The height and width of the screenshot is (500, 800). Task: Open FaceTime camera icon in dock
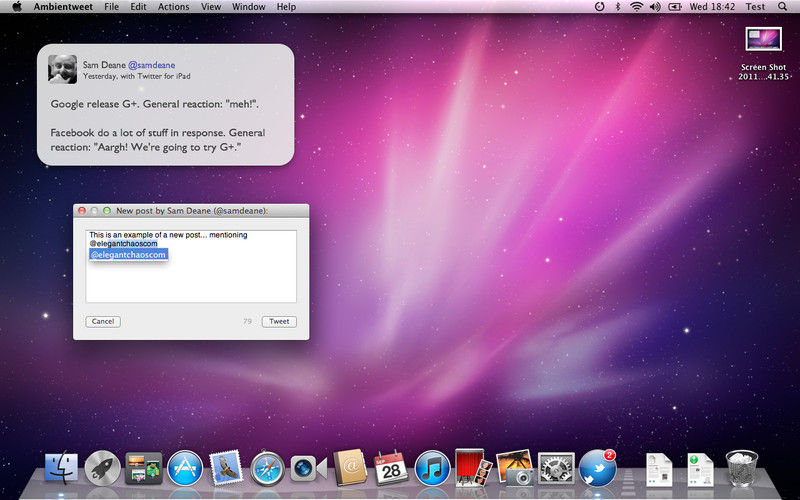click(x=309, y=468)
